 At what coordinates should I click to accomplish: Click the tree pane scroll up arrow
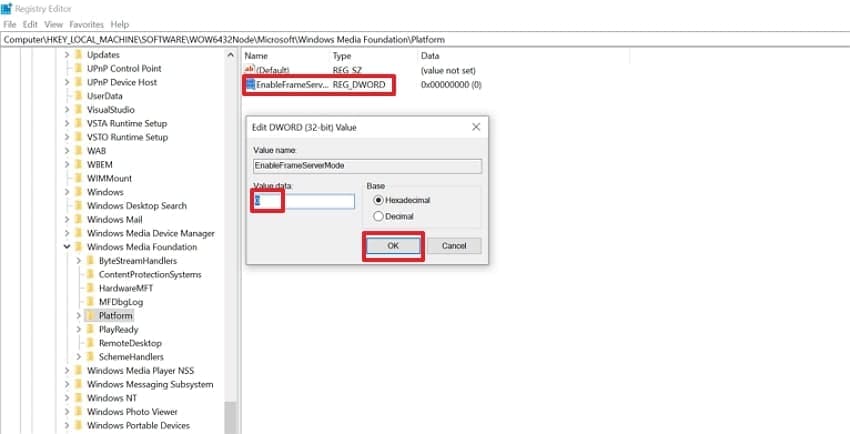(230, 55)
